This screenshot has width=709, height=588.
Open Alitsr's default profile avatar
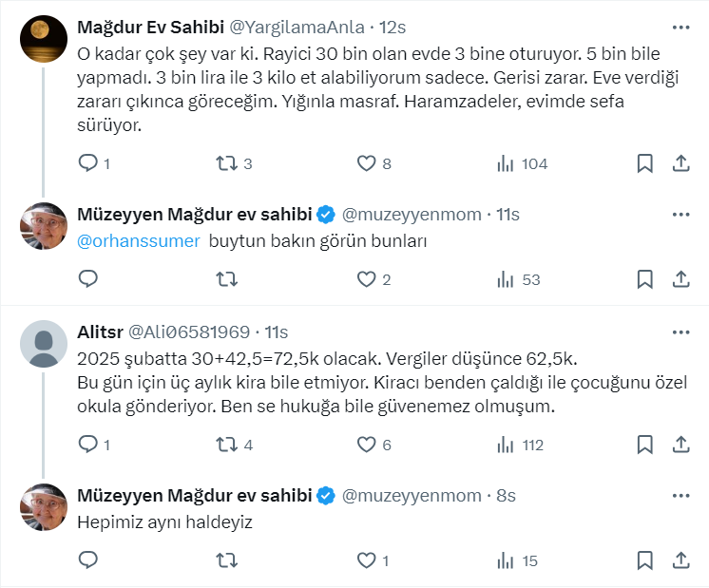[44, 344]
